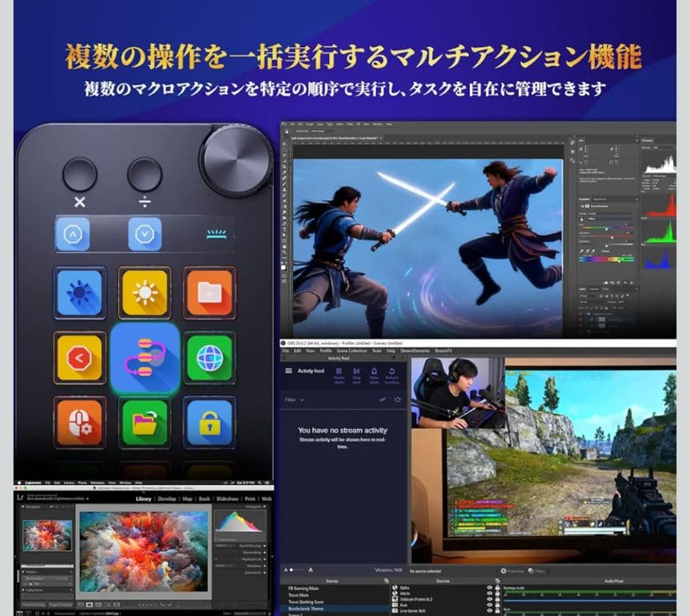Viewport: 690px width, 616px height.
Task: Open the OBS Scene Collection menu
Action: click(351, 351)
